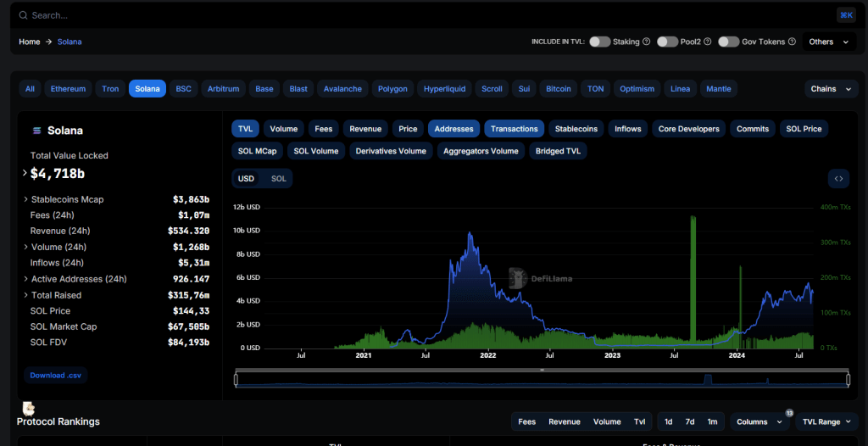Enable the Volume chart metric
This screenshot has height=446, width=868.
tap(283, 129)
